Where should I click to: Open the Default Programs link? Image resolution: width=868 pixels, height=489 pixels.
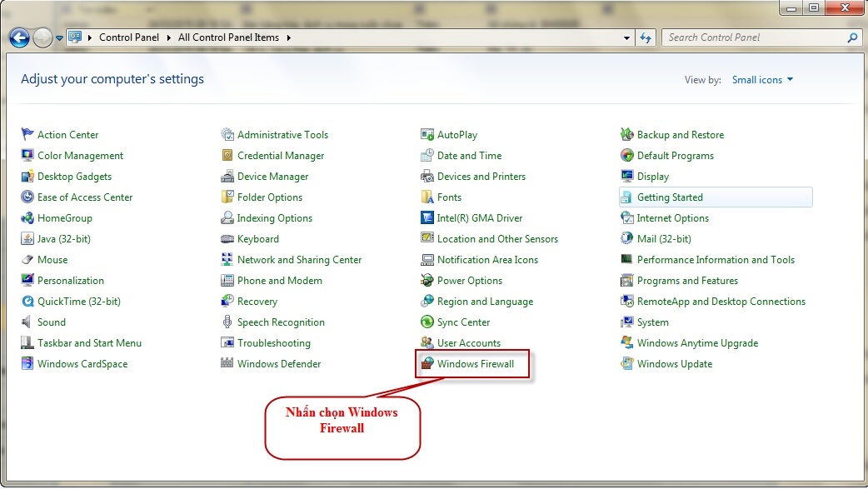[676, 156]
